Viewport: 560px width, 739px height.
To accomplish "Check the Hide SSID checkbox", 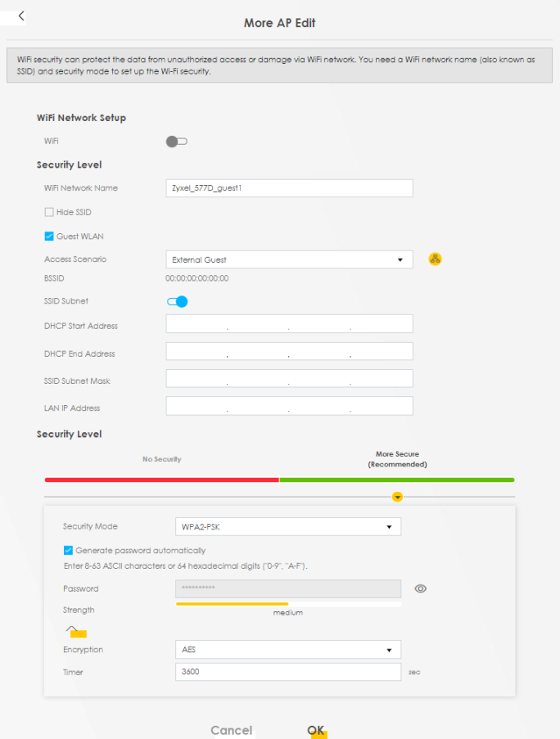I will (x=49, y=212).
